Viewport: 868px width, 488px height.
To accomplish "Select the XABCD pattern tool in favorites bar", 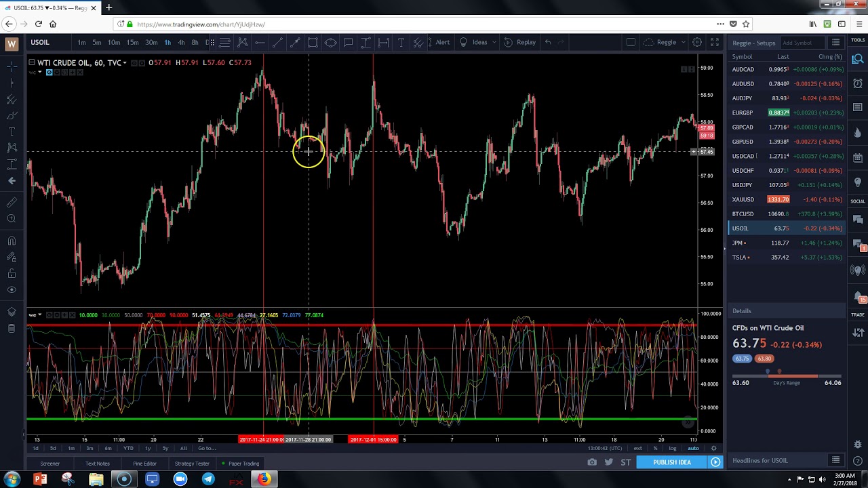I will [x=242, y=42].
